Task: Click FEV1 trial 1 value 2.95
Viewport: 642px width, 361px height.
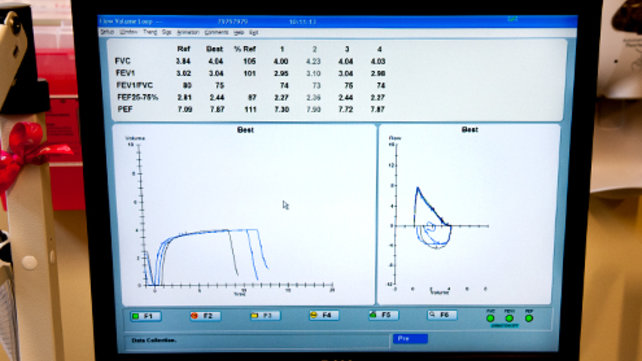Action: [x=281, y=73]
